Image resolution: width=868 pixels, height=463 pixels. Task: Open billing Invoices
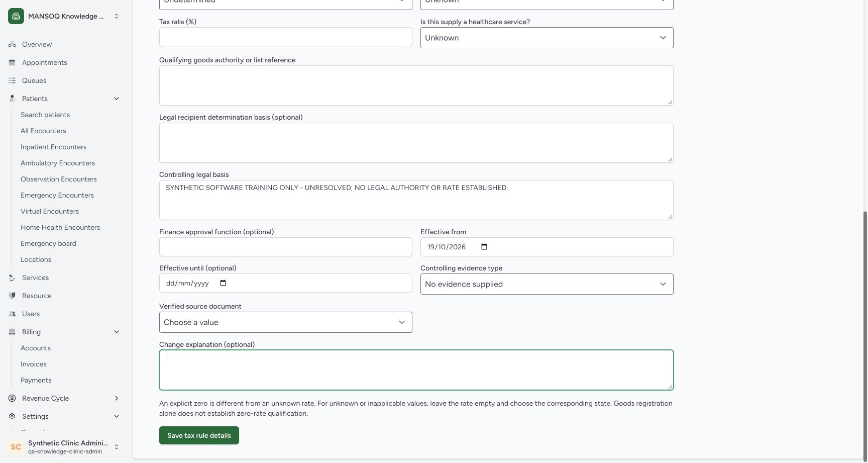point(34,364)
